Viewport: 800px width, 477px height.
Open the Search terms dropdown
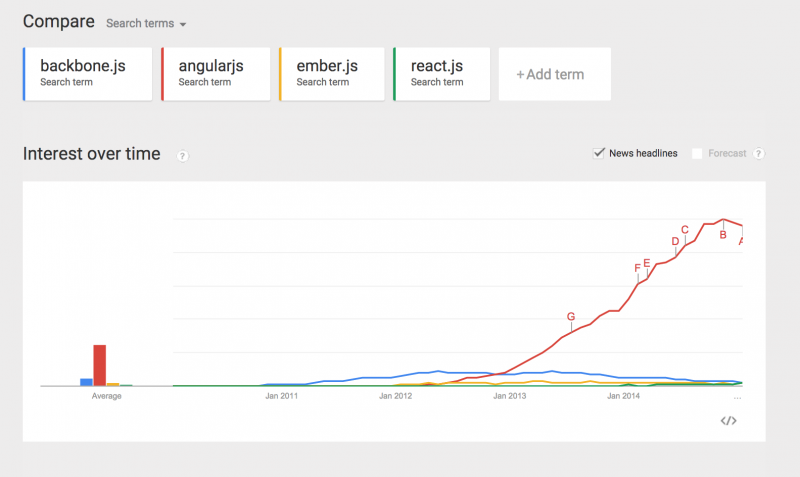click(147, 22)
